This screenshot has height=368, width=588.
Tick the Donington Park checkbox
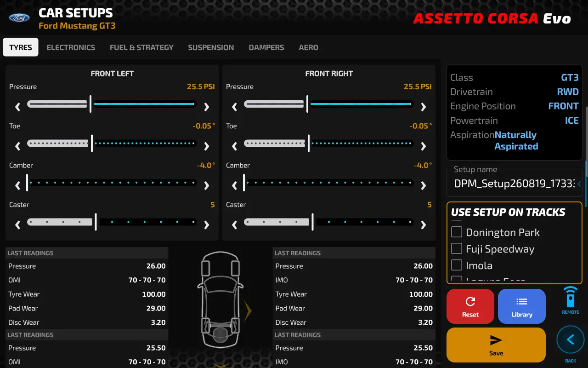(x=456, y=232)
